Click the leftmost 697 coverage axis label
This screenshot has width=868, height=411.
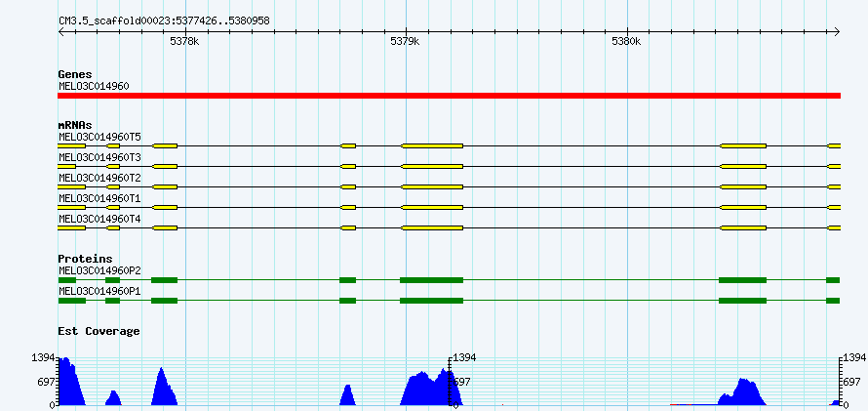click(x=45, y=382)
